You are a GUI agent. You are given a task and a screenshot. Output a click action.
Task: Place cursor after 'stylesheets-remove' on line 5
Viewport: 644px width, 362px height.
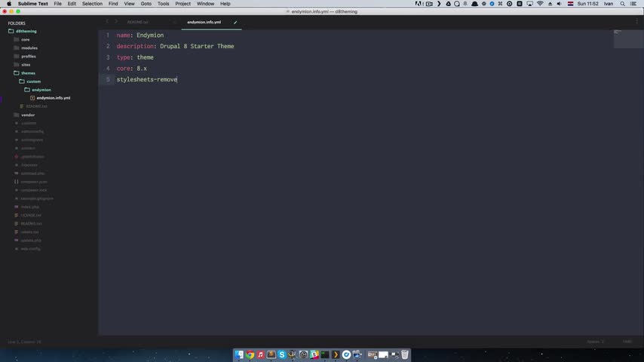(177, 79)
